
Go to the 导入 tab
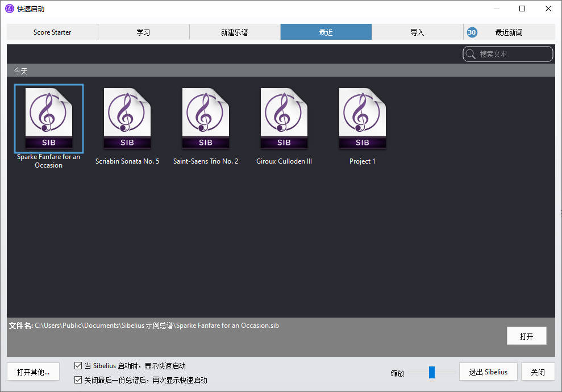pyautogui.click(x=417, y=32)
